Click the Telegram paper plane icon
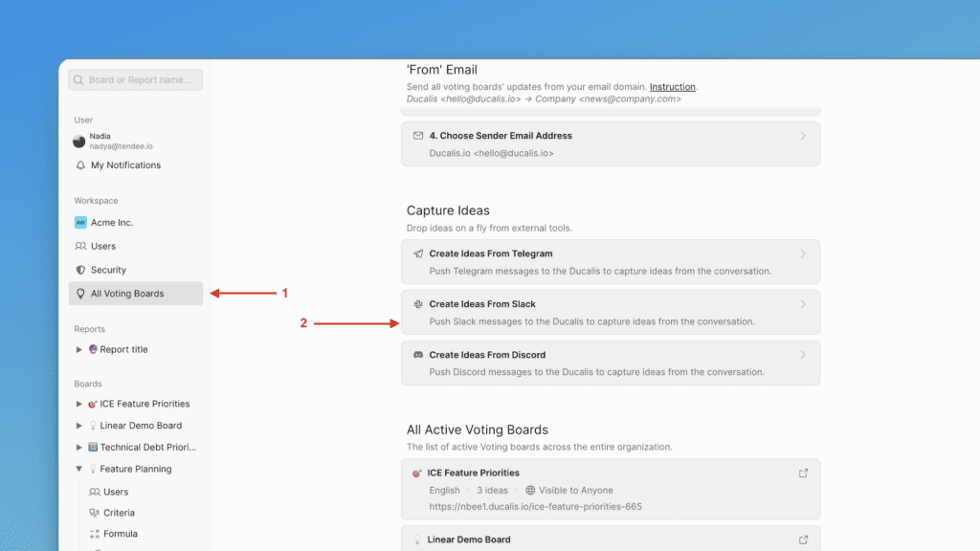Viewport: 980px width, 551px height. click(x=418, y=253)
